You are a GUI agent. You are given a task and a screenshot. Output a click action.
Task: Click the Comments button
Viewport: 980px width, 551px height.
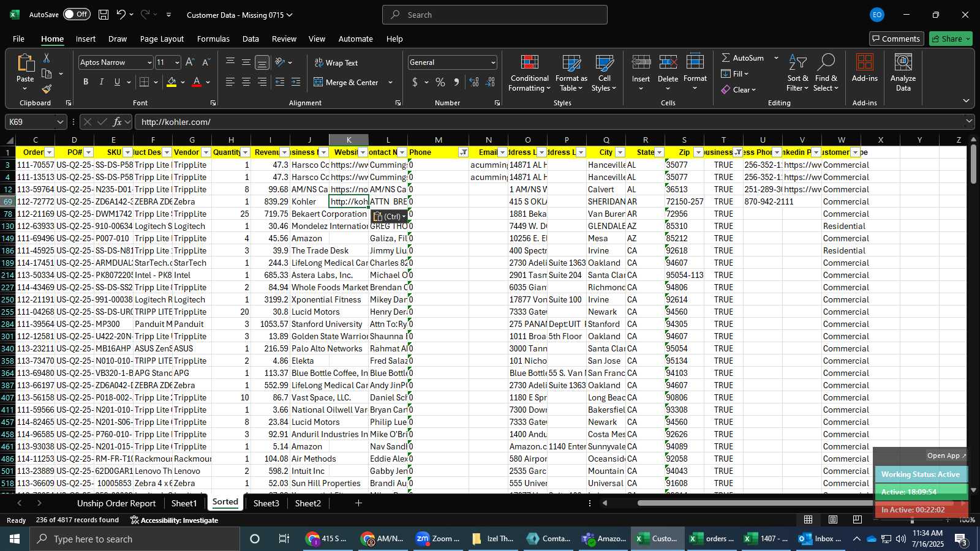[x=896, y=39]
